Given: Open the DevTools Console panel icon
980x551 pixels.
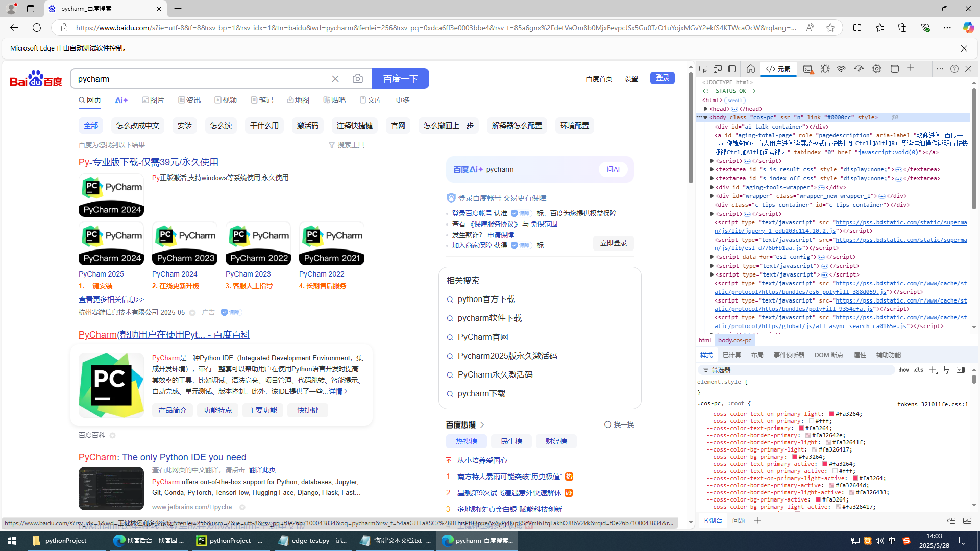Looking at the screenshot, I should coord(807,69).
